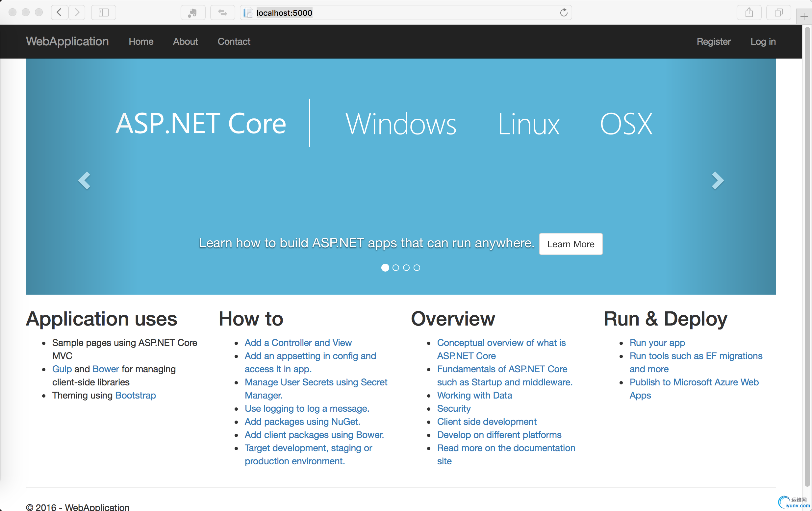Open Working with Data link
Image resolution: width=812 pixels, height=511 pixels.
click(x=474, y=395)
